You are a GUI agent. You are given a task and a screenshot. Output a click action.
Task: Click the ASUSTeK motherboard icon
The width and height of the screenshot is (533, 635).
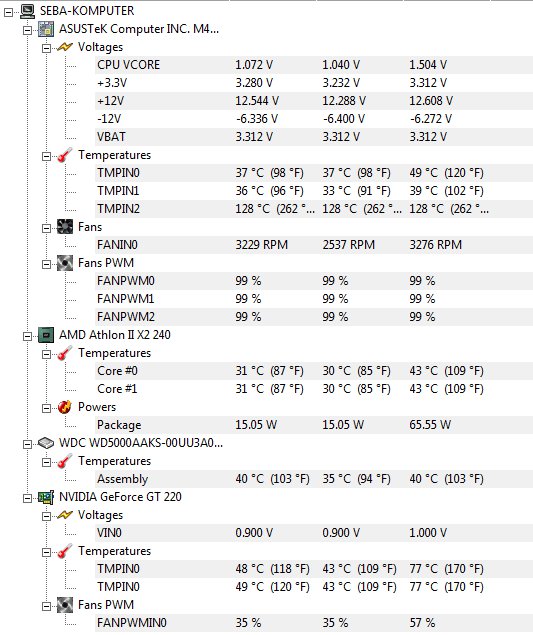pyautogui.click(x=46, y=29)
